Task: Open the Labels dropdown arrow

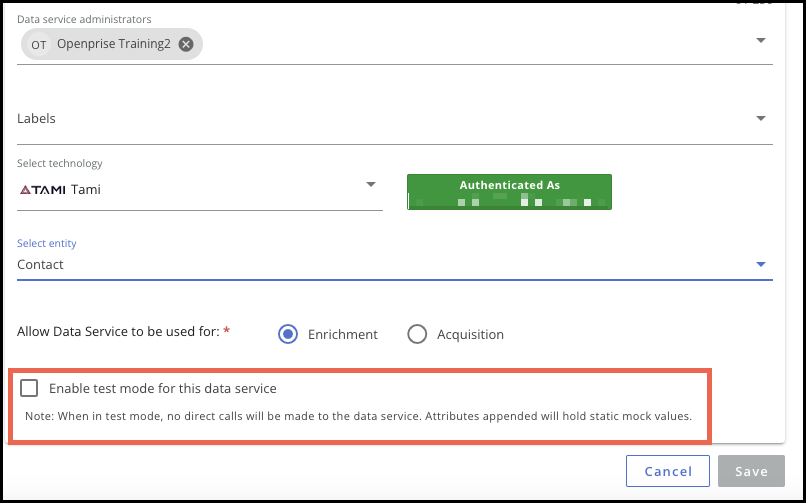Action: 761,118
